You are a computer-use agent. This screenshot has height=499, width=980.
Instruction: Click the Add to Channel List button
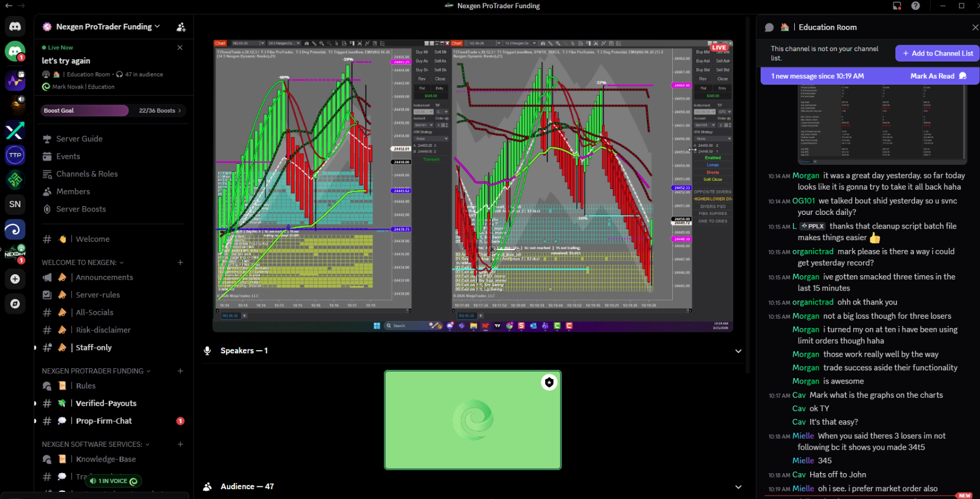(937, 53)
